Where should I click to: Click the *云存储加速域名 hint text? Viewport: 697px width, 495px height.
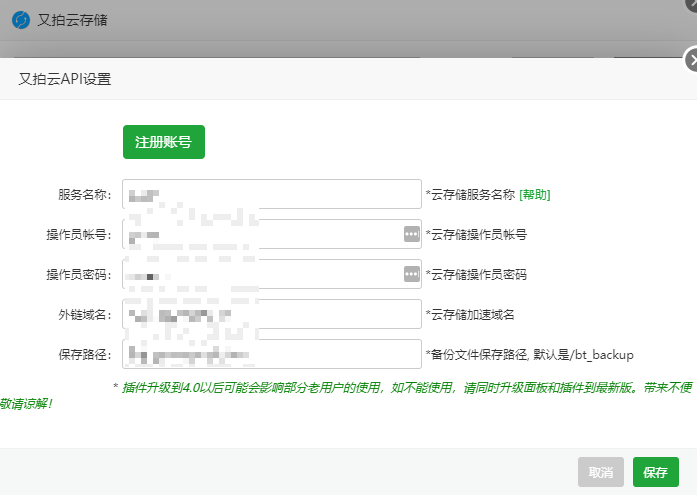click(x=470, y=315)
